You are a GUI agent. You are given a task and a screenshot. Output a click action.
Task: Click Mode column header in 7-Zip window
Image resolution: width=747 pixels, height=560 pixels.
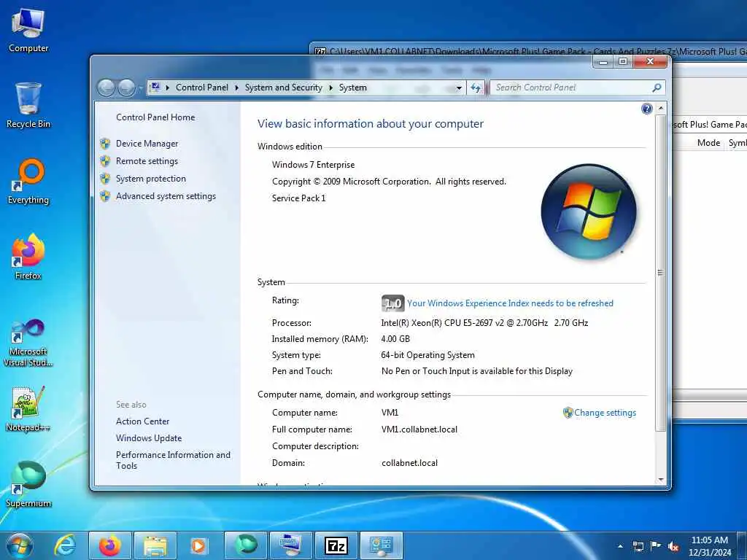(708, 143)
